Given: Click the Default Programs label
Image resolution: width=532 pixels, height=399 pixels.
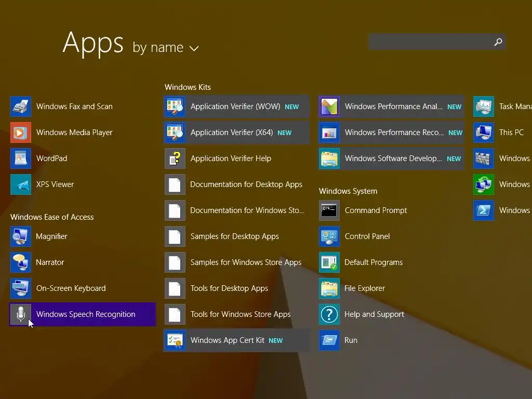Looking at the screenshot, I should click(374, 262).
